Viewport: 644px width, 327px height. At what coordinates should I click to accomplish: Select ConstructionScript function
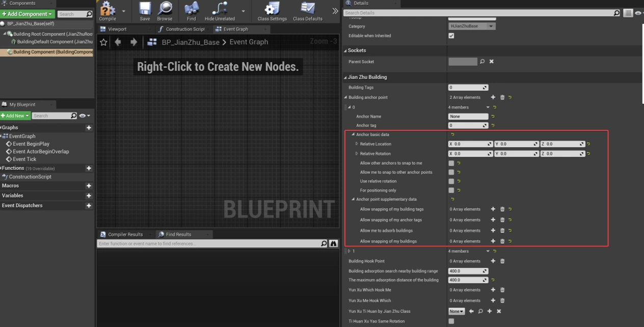(x=30, y=177)
